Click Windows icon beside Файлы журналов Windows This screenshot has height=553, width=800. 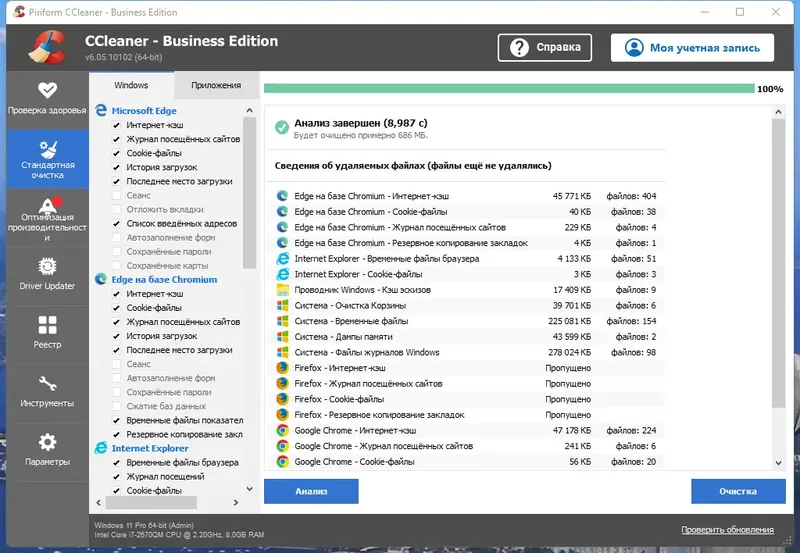282,353
